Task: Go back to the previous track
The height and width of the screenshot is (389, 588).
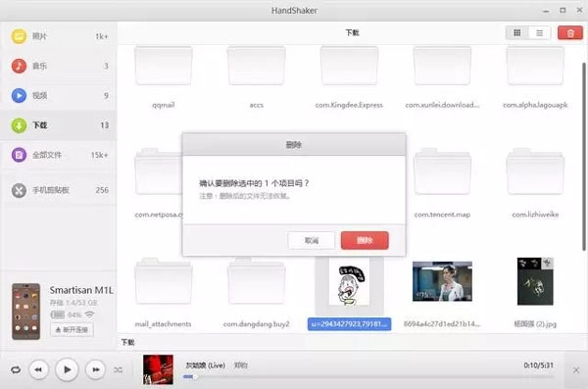Action: click(x=38, y=369)
